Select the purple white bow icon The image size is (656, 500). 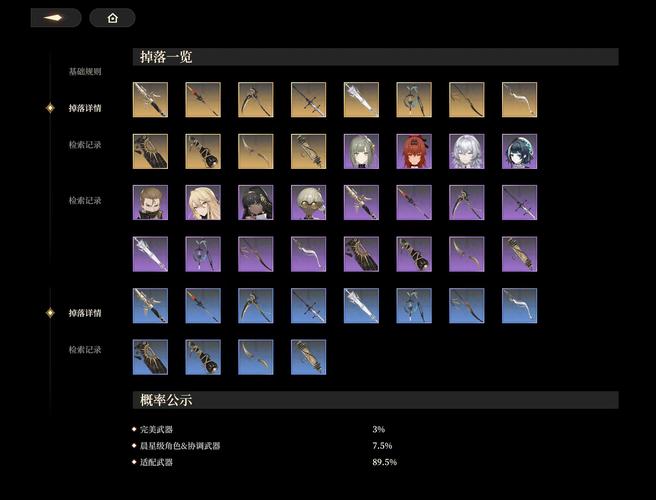(308, 254)
